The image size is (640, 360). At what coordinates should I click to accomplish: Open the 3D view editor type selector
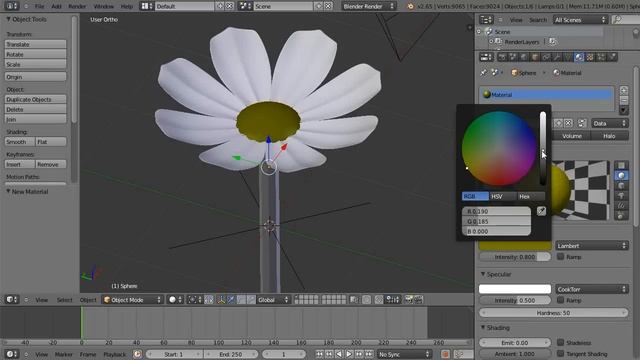click(11, 300)
